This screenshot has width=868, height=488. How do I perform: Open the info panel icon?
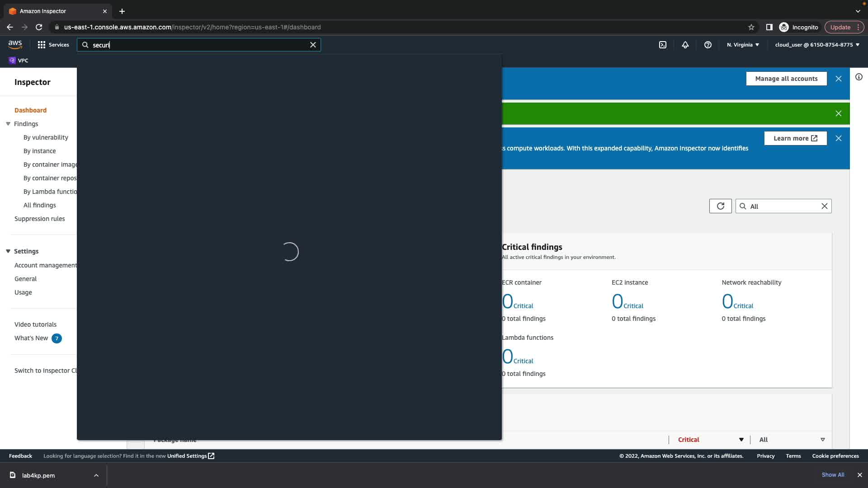(859, 77)
